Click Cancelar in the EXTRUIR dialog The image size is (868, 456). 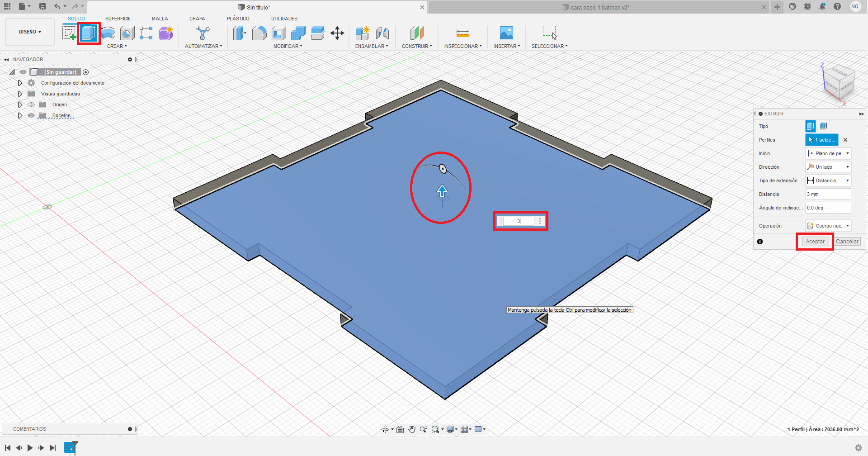coord(847,242)
